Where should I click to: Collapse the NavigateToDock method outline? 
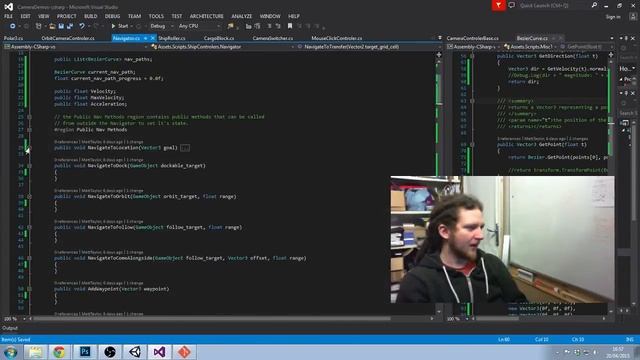pyautogui.click(x=29, y=166)
